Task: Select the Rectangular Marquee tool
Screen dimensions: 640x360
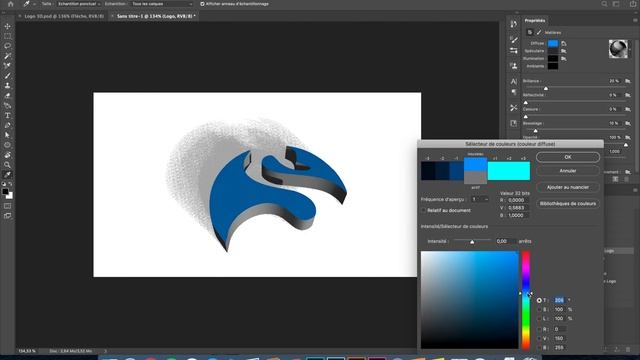Action: click(x=7, y=36)
